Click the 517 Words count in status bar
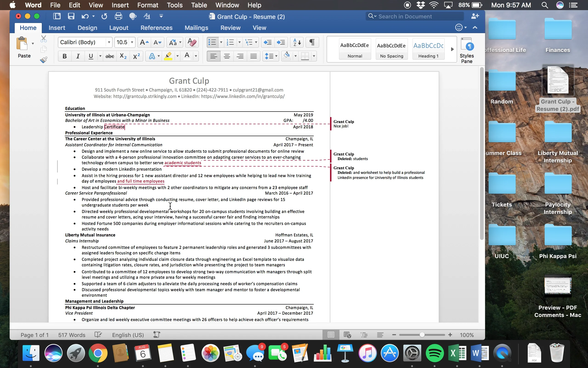Screen dimensions: 588x368 [72, 335]
